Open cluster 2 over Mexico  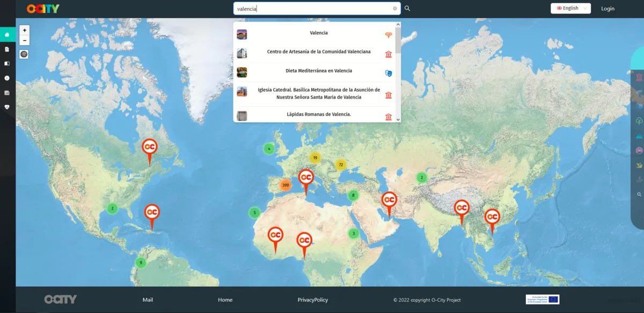(x=112, y=208)
